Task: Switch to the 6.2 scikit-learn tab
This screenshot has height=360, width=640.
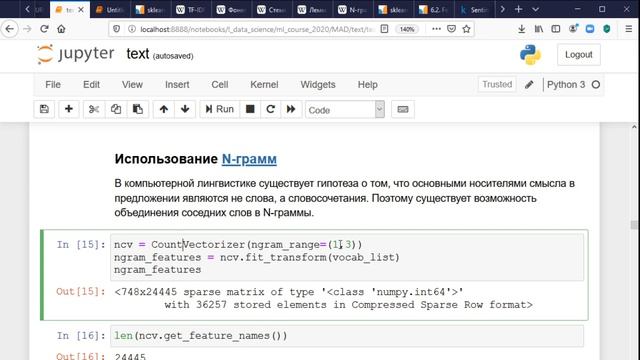Action: coord(434,9)
